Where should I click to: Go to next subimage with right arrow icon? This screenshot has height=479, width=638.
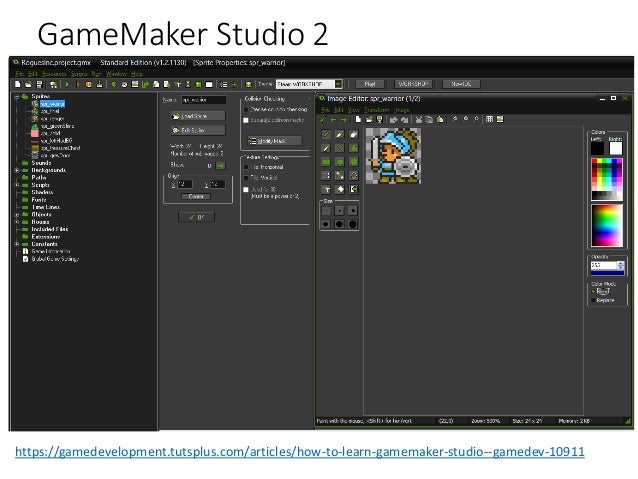(344, 119)
